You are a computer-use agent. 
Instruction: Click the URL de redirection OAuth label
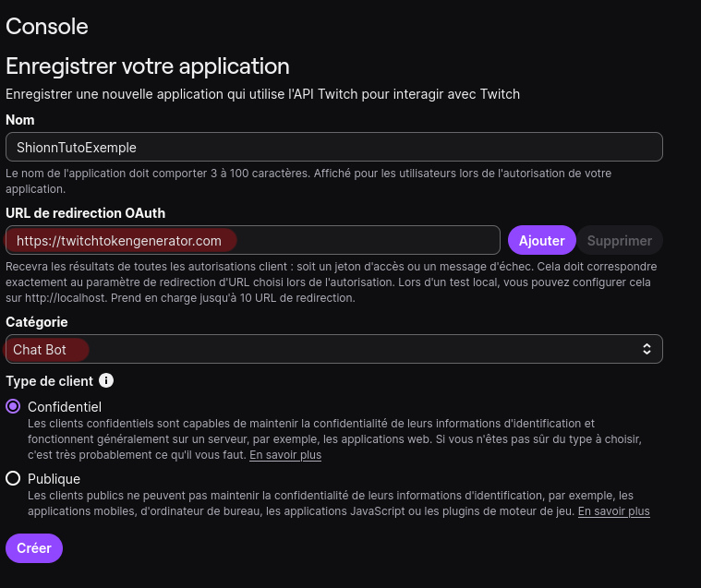click(86, 213)
